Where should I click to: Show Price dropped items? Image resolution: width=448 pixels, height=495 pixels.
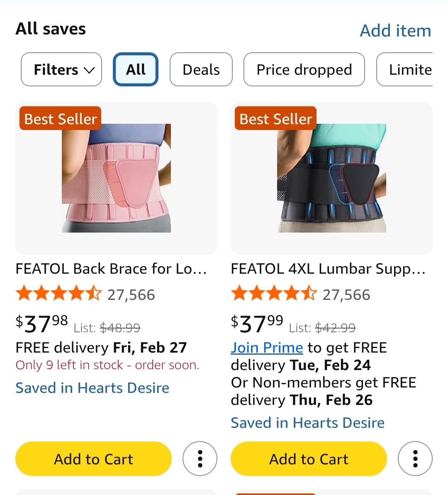(x=304, y=69)
